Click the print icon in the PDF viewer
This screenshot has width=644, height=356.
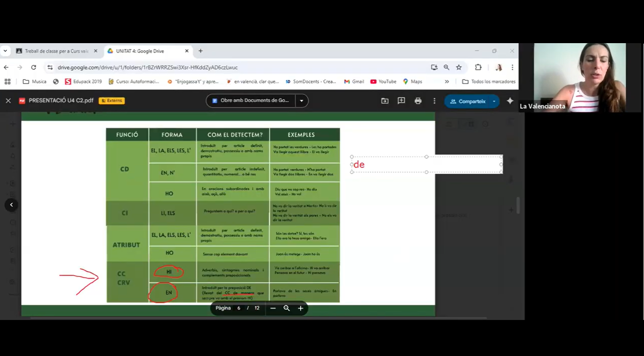pyautogui.click(x=418, y=101)
